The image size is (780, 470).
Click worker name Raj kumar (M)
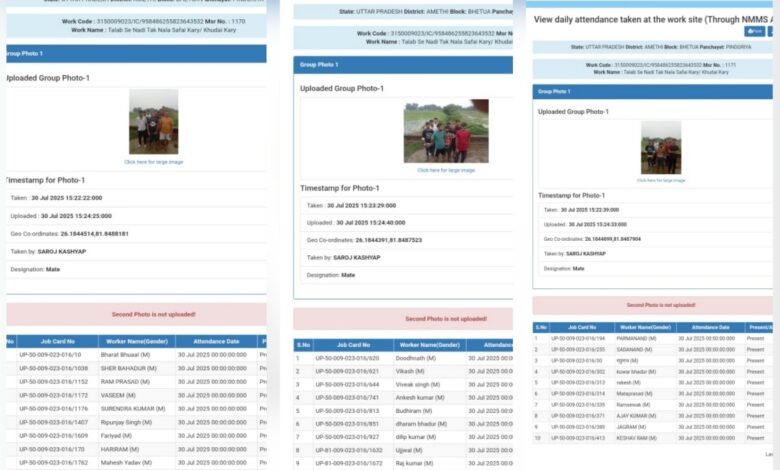point(414,464)
